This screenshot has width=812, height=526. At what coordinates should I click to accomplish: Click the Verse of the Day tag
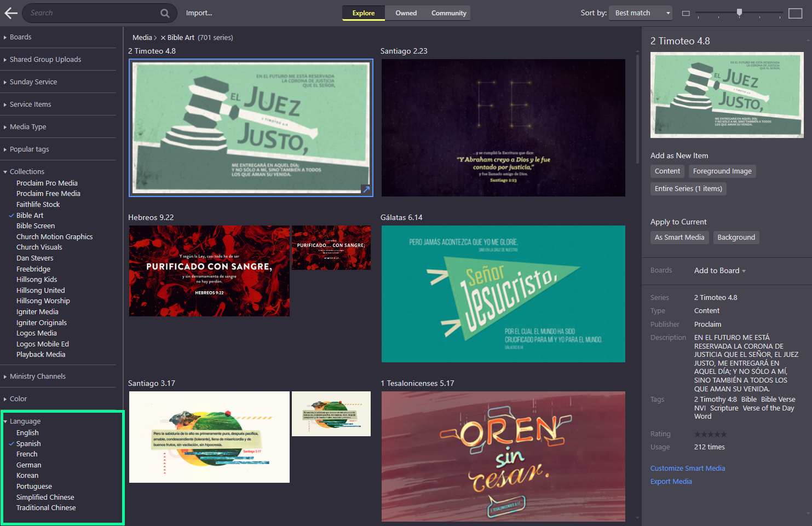point(768,408)
